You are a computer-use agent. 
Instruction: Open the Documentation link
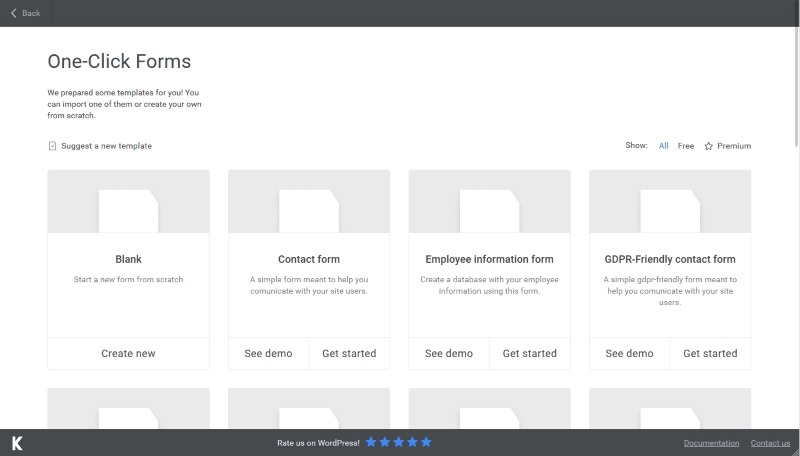click(711, 443)
